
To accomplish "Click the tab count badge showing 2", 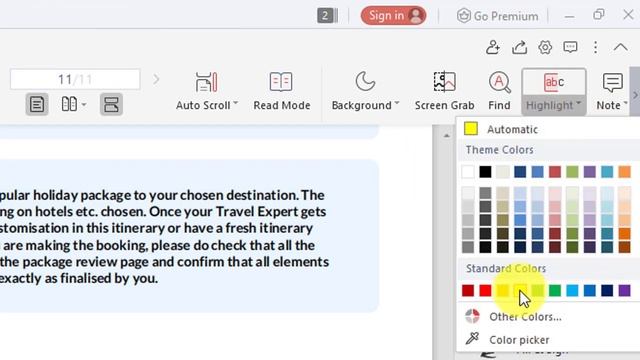I will pos(327,16).
